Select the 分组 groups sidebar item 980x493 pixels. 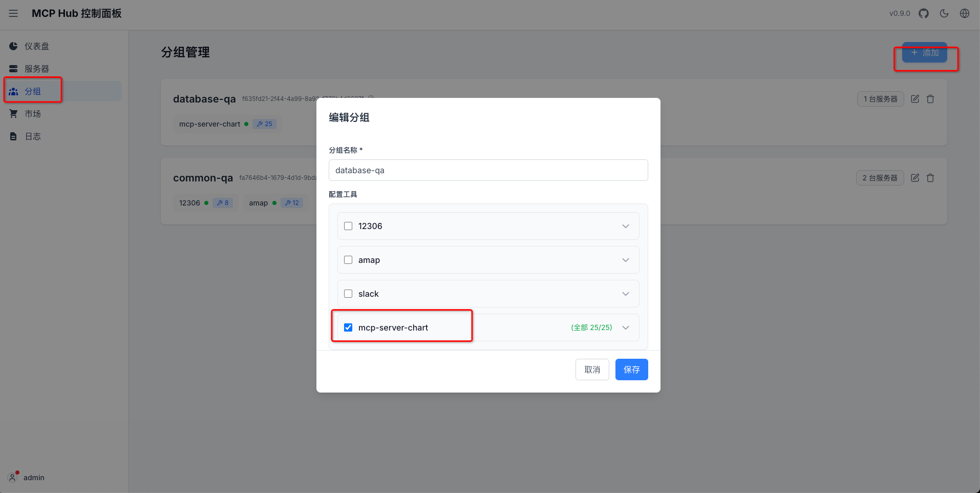click(x=63, y=91)
